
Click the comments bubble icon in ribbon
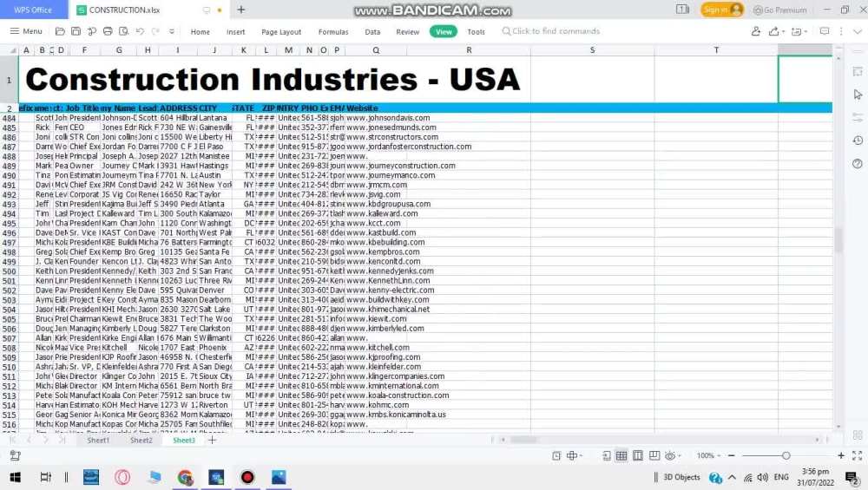825,31
